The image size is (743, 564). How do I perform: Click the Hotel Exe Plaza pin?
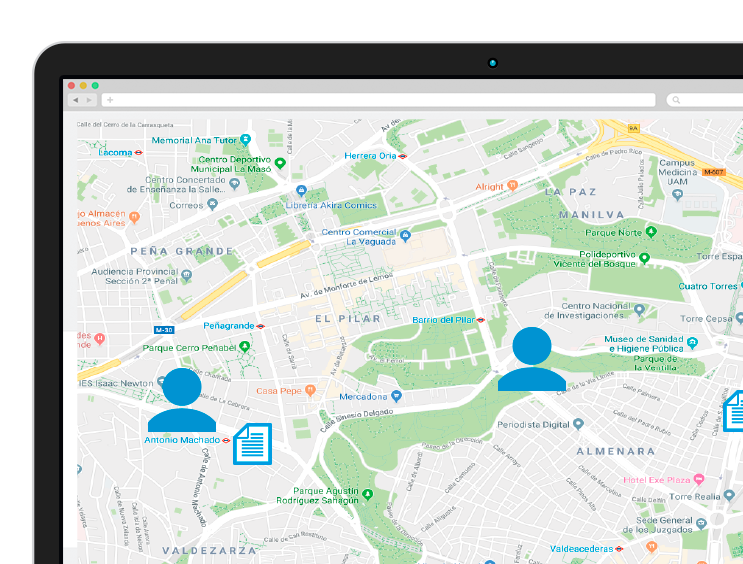[698, 479]
